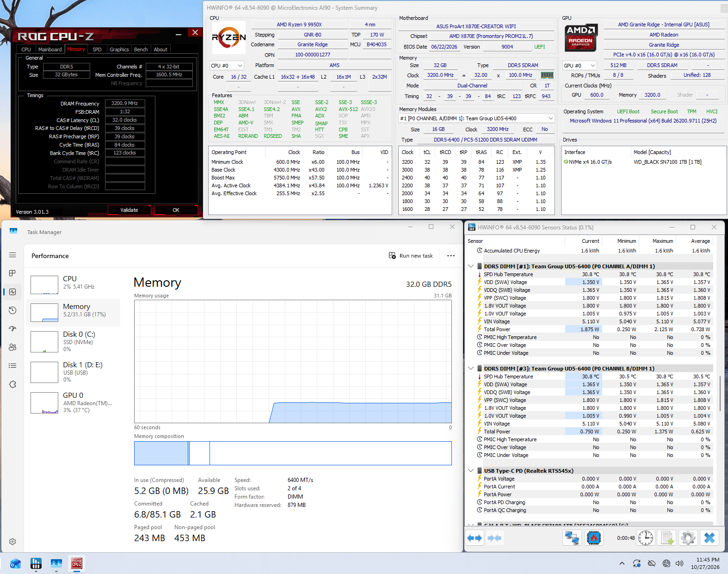This screenshot has width=728, height=574.
Task: Select the CPU performance graph entry
Action: pos(74,284)
